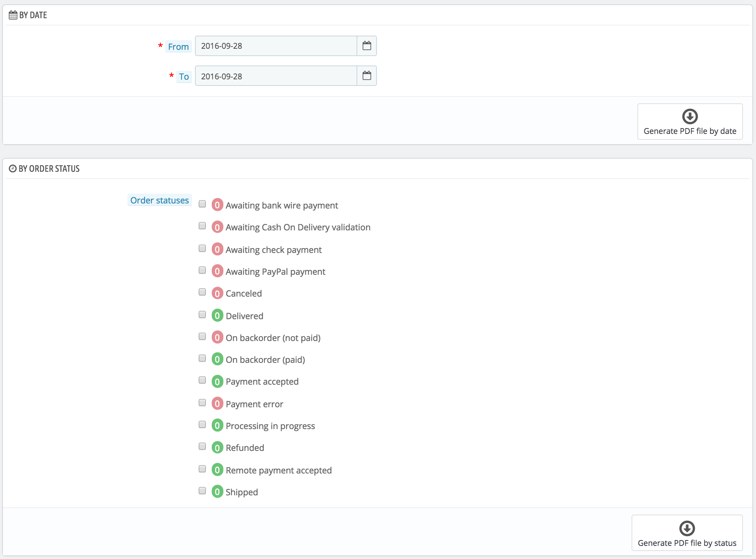Tick the Shipped status checkbox
756x559 pixels.
point(202,491)
